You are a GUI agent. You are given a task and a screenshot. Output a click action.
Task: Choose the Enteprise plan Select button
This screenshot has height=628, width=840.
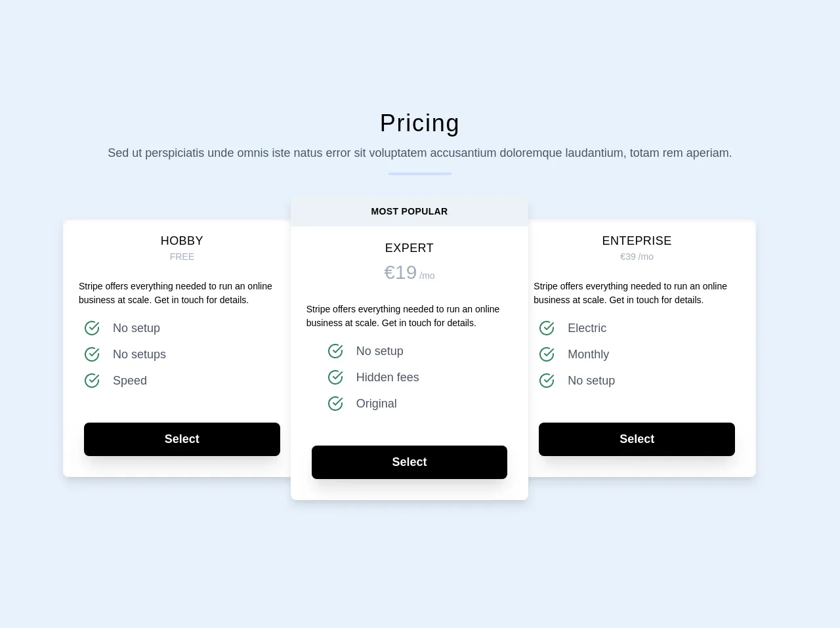(x=637, y=439)
